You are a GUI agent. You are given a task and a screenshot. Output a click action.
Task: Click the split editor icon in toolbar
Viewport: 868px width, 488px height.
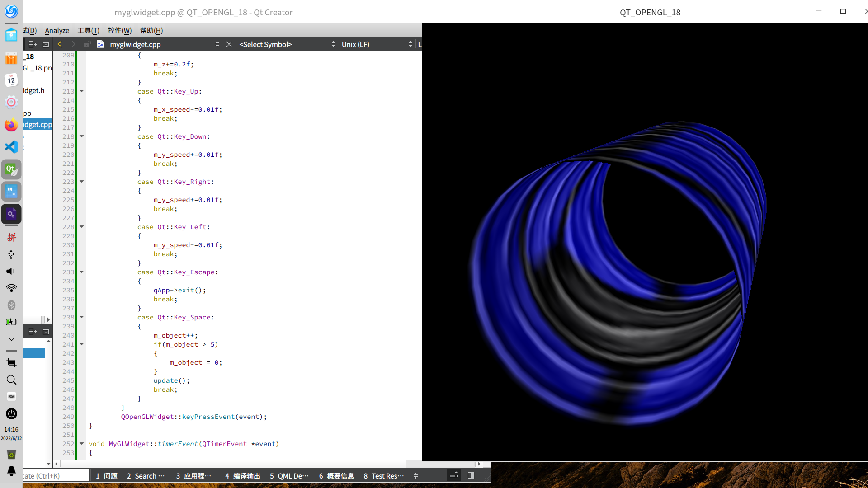point(32,44)
